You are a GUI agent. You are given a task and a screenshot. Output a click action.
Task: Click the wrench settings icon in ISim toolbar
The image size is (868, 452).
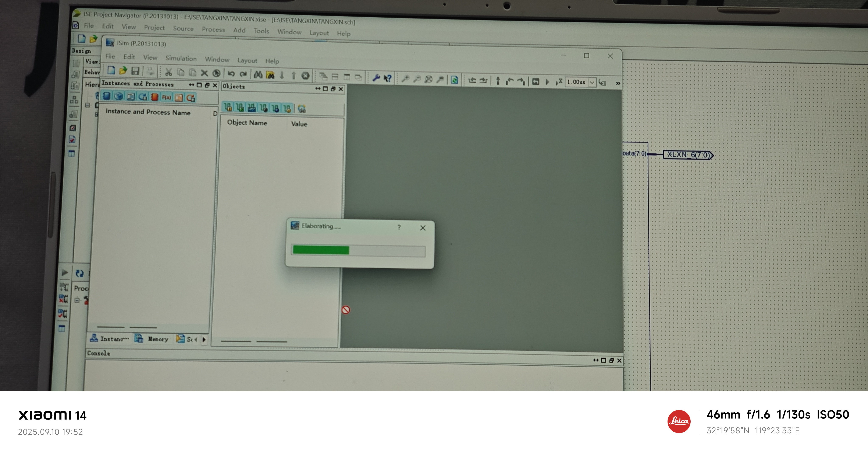[376, 78]
